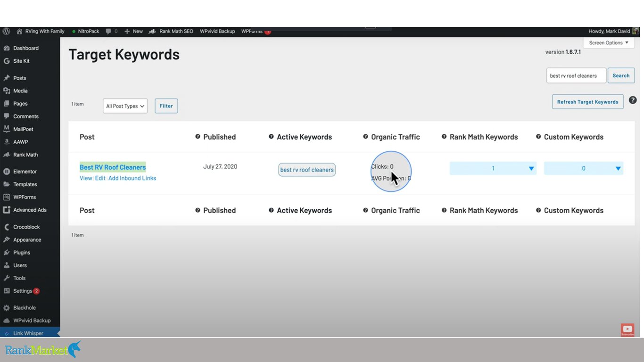The height and width of the screenshot is (362, 644).
Task: Open Advanced Ads in sidebar
Action: pyautogui.click(x=30, y=210)
